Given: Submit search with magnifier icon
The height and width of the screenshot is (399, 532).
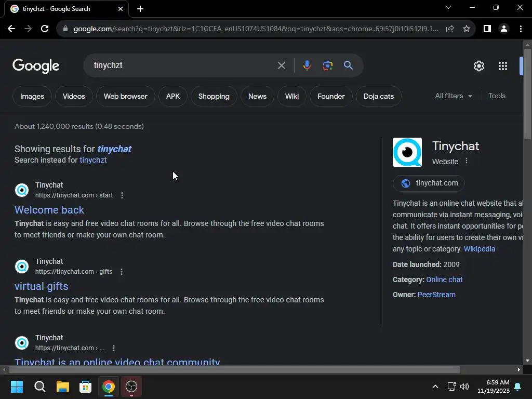Looking at the screenshot, I should click(x=348, y=65).
